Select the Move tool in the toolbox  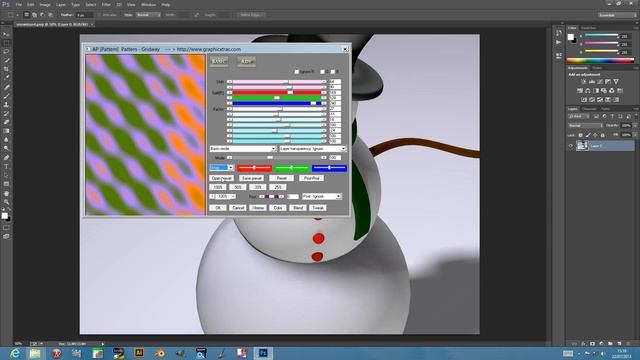click(6, 34)
